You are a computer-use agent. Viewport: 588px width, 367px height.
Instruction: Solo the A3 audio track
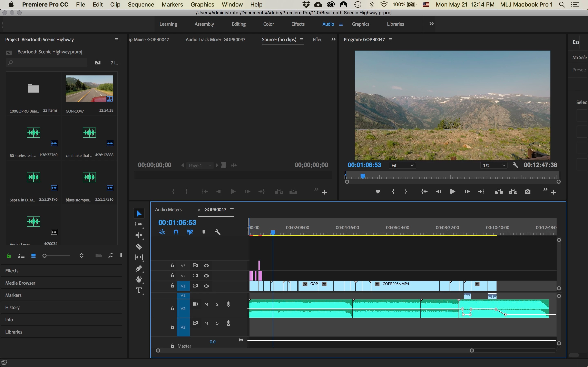[217, 323]
